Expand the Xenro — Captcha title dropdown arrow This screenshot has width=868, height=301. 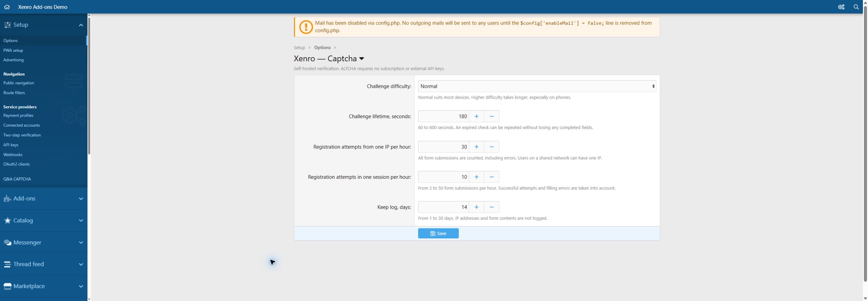(362, 59)
